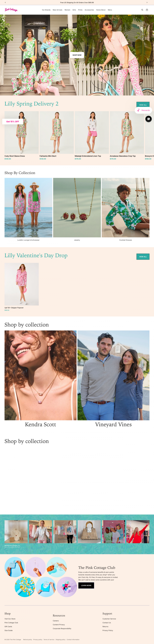154x644 pixels.
Task: Open the New Arrivals menu item
Action: tap(57, 10)
